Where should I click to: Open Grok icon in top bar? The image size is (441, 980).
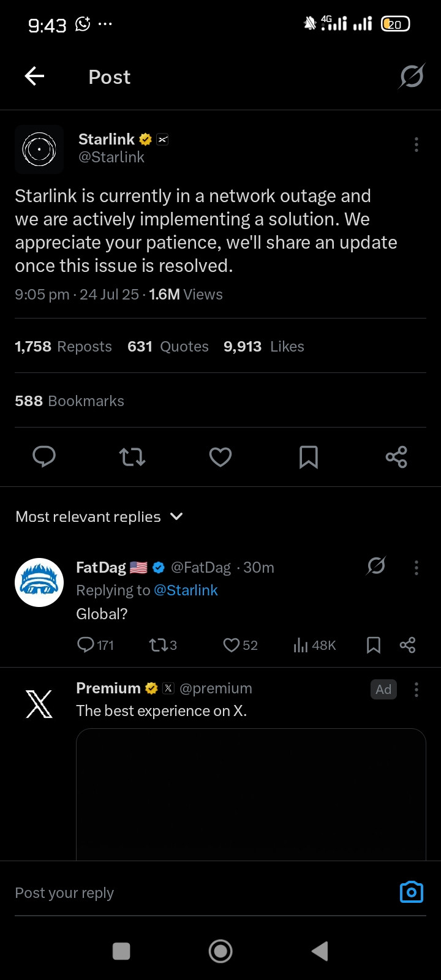click(x=412, y=77)
